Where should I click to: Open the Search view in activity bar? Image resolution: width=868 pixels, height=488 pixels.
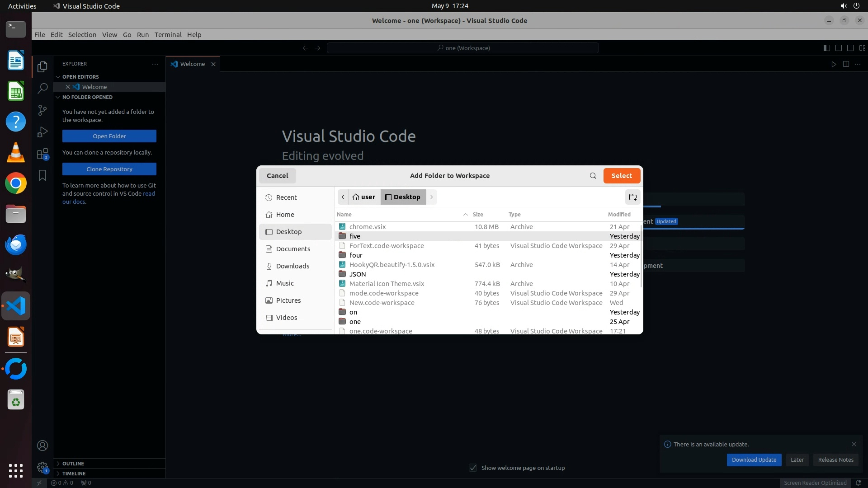pyautogui.click(x=42, y=88)
